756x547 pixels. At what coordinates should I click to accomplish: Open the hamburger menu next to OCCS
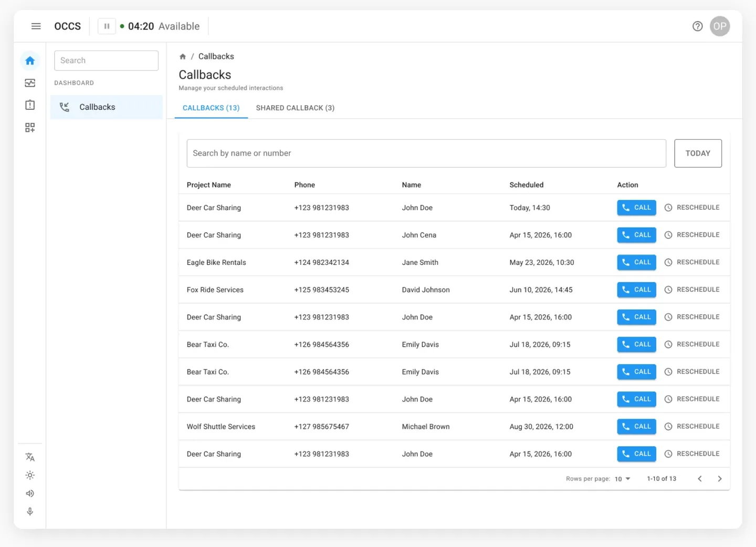pyautogui.click(x=36, y=26)
